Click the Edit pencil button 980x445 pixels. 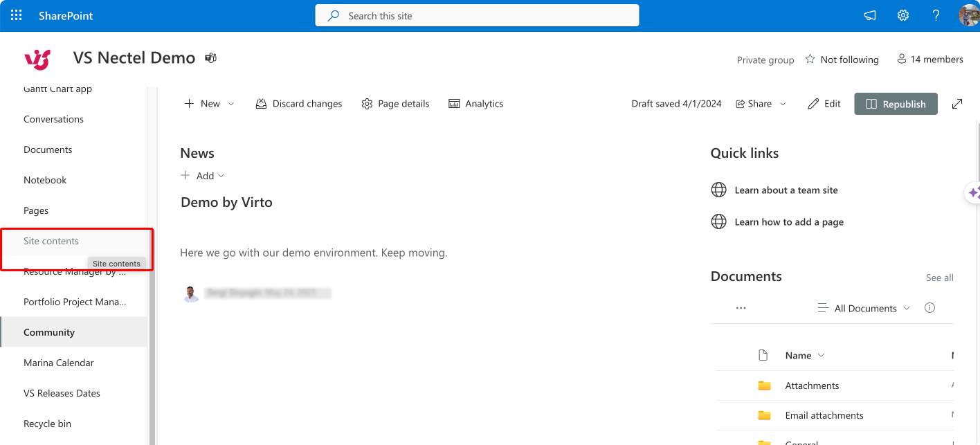tap(824, 104)
